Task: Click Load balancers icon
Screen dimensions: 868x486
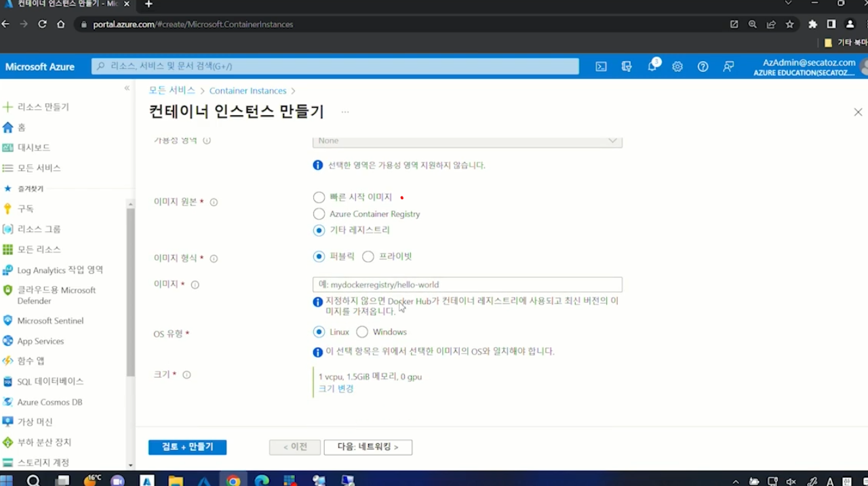Action: [x=8, y=442]
